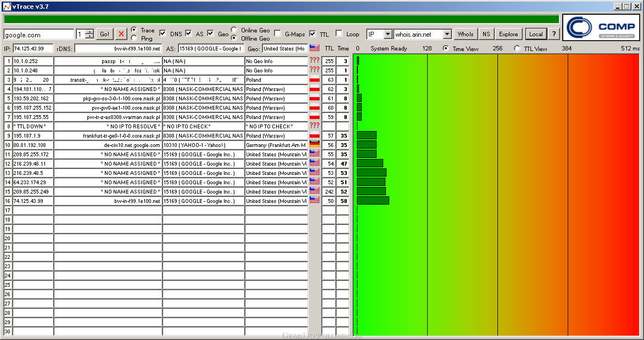
Task: Click the vTrace icon in title bar
Action: pyautogui.click(x=7, y=6)
